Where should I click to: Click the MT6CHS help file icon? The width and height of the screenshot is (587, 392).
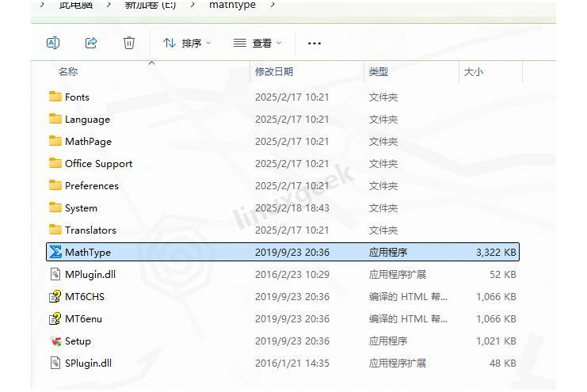55,296
